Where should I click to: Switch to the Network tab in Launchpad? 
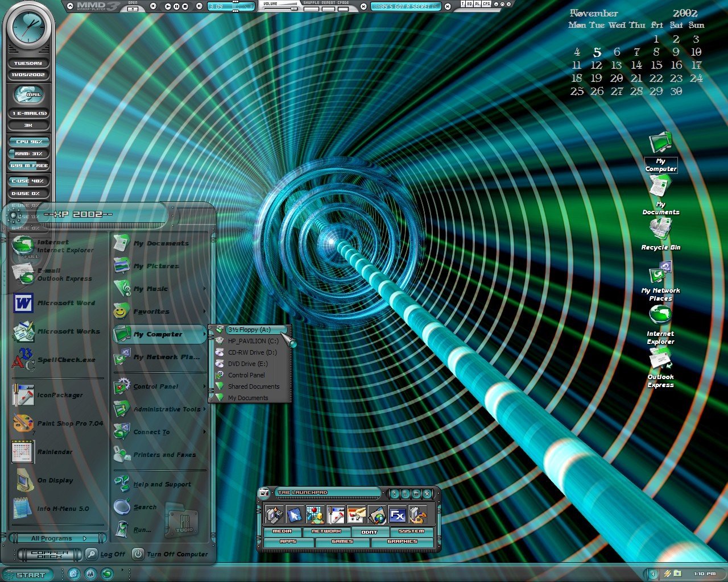[x=326, y=531]
